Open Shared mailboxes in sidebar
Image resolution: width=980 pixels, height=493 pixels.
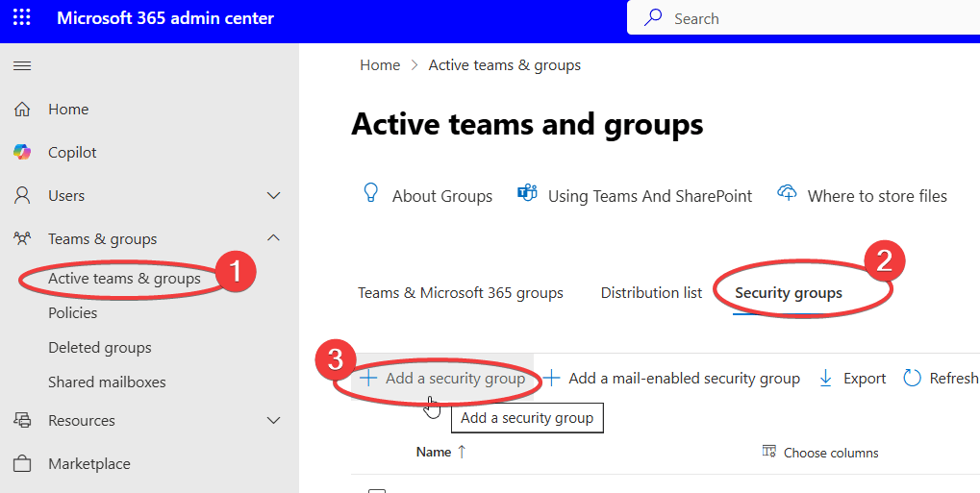tap(107, 382)
